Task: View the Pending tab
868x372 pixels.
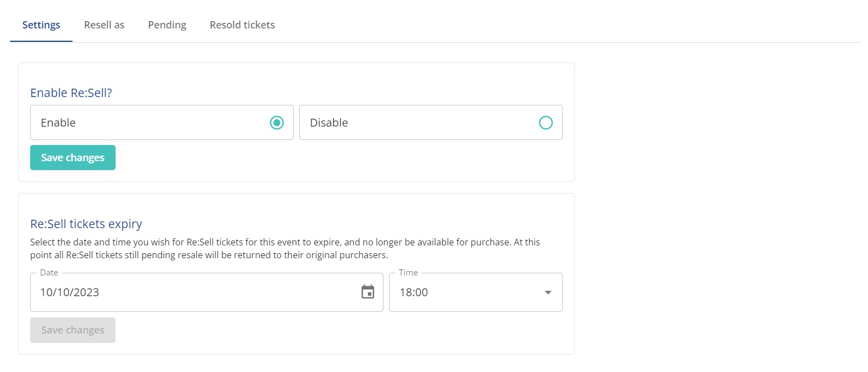Action: click(x=167, y=25)
